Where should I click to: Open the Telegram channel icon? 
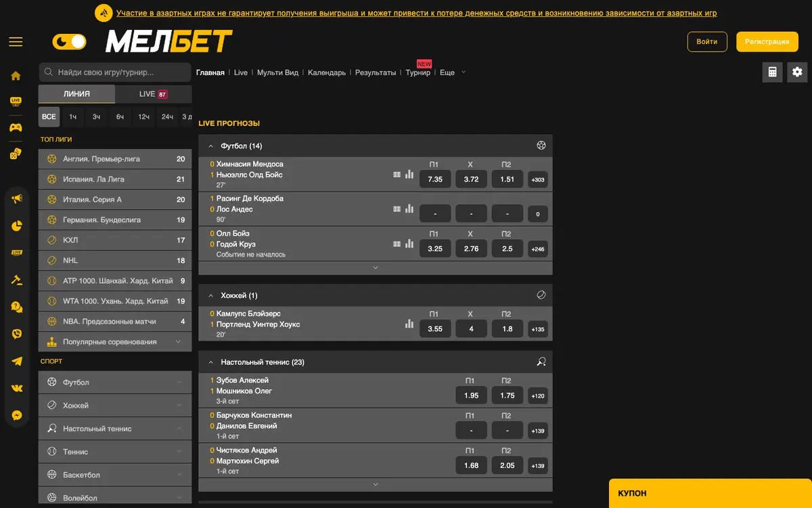point(17,361)
